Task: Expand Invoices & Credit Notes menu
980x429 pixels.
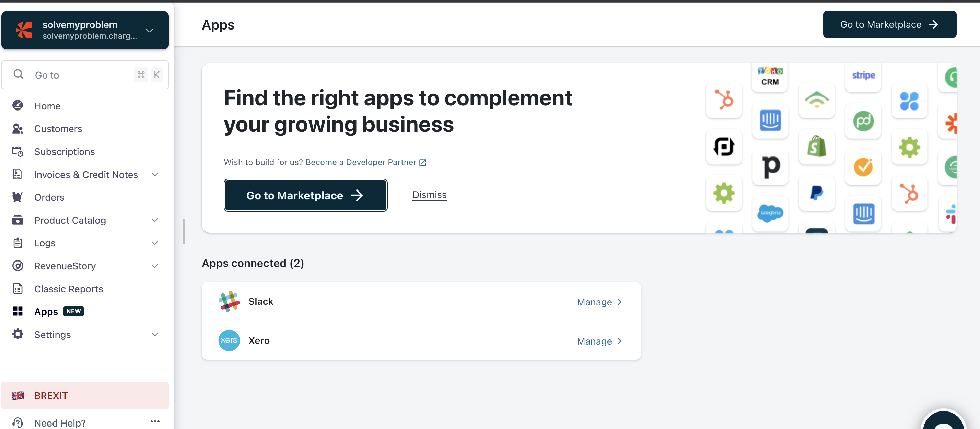Action: [x=155, y=175]
